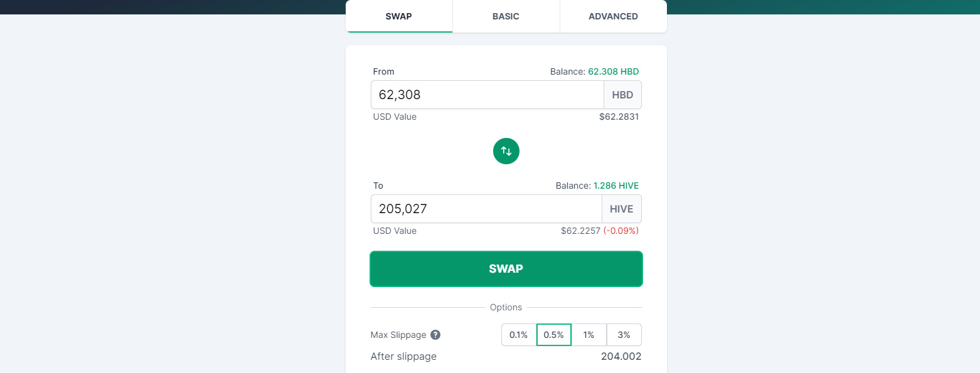Choose the 1% slippage option

[589, 335]
